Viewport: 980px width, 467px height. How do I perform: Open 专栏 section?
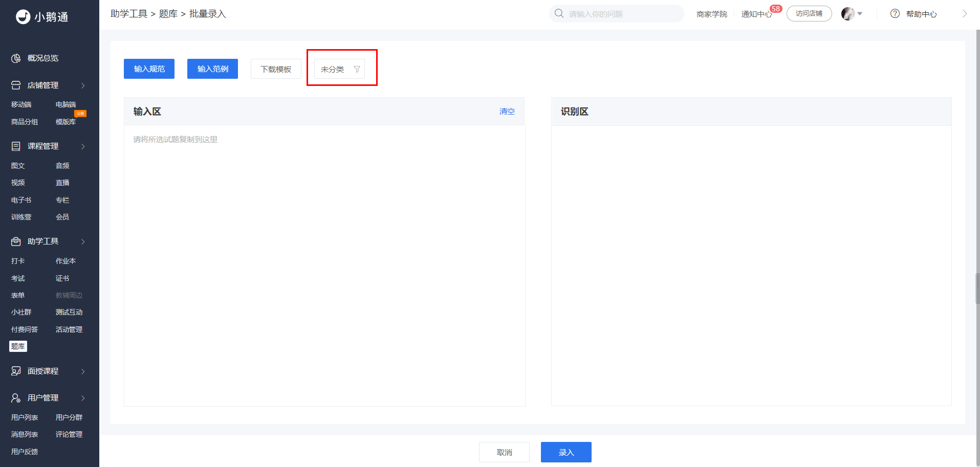click(x=62, y=200)
